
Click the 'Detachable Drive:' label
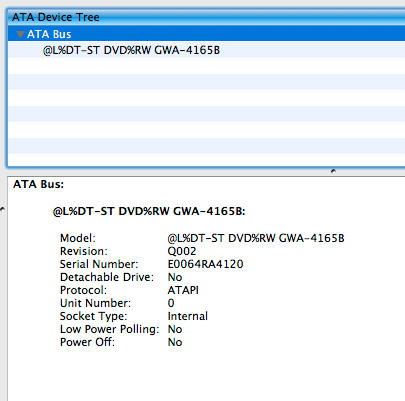tap(107, 277)
